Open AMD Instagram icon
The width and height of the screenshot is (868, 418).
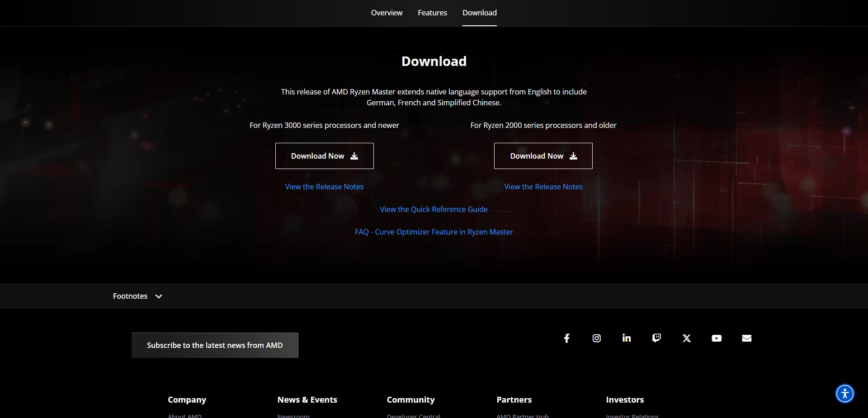click(x=596, y=338)
